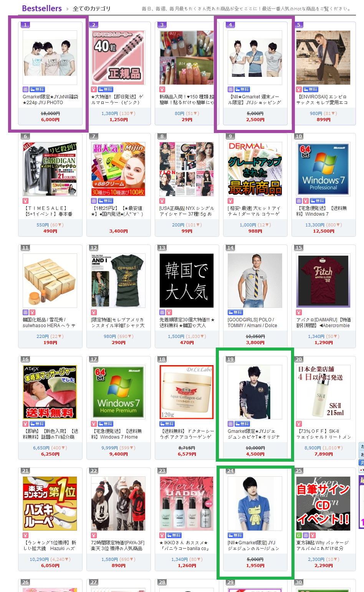This screenshot has height=592, width=364.
Task: Open the 韓国で大人気 black product image
Action: (187, 281)
